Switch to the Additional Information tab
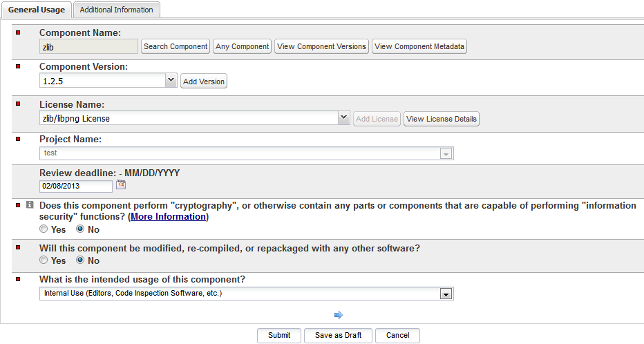 [117, 10]
